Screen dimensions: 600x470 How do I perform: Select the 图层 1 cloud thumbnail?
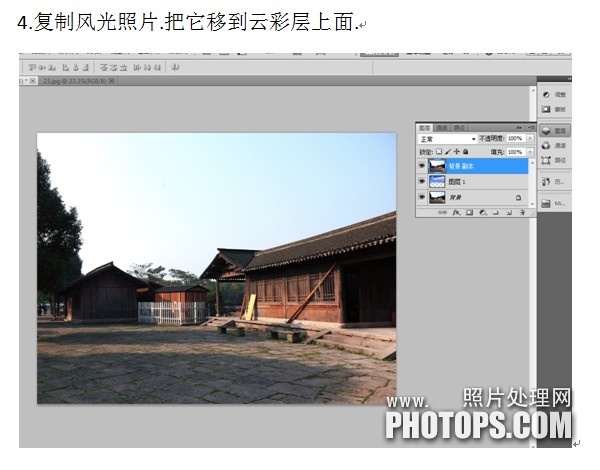(437, 181)
